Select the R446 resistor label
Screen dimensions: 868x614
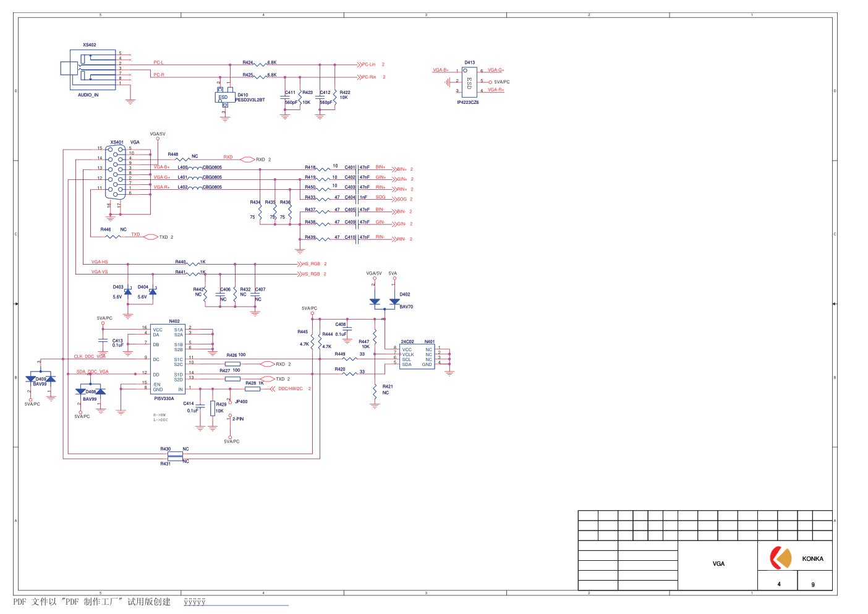106,229
